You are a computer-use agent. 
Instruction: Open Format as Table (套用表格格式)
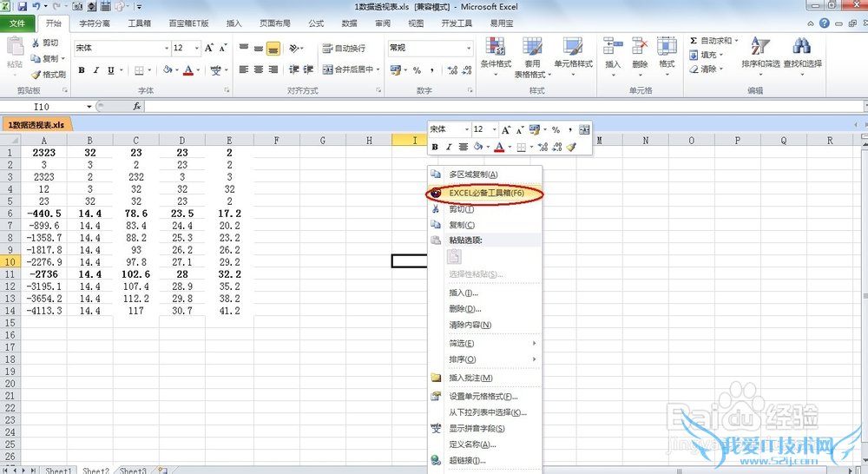pyautogui.click(x=533, y=57)
